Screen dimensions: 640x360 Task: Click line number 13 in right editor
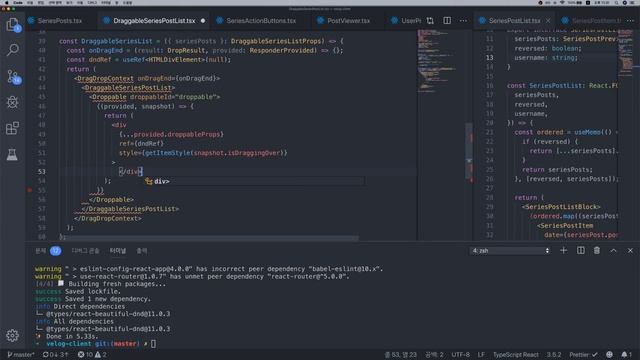489,58
